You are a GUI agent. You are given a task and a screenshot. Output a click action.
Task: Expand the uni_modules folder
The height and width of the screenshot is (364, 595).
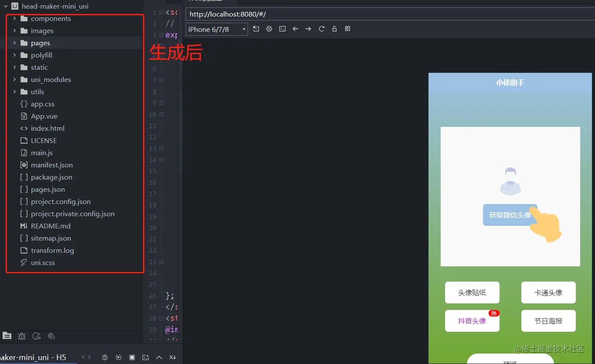tap(14, 80)
